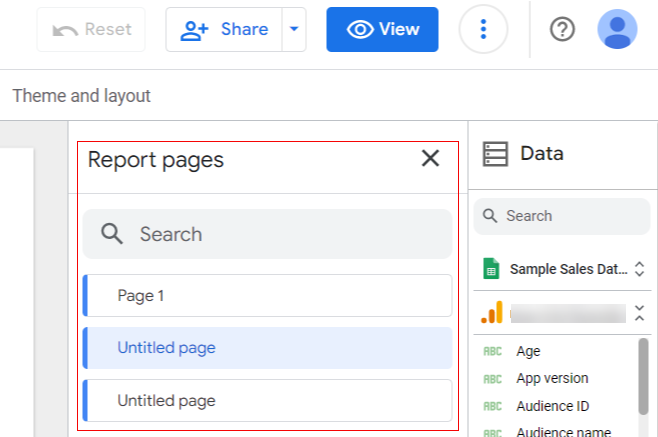658x437 pixels.
Task: Select the Audience ID field
Action: click(553, 406)
